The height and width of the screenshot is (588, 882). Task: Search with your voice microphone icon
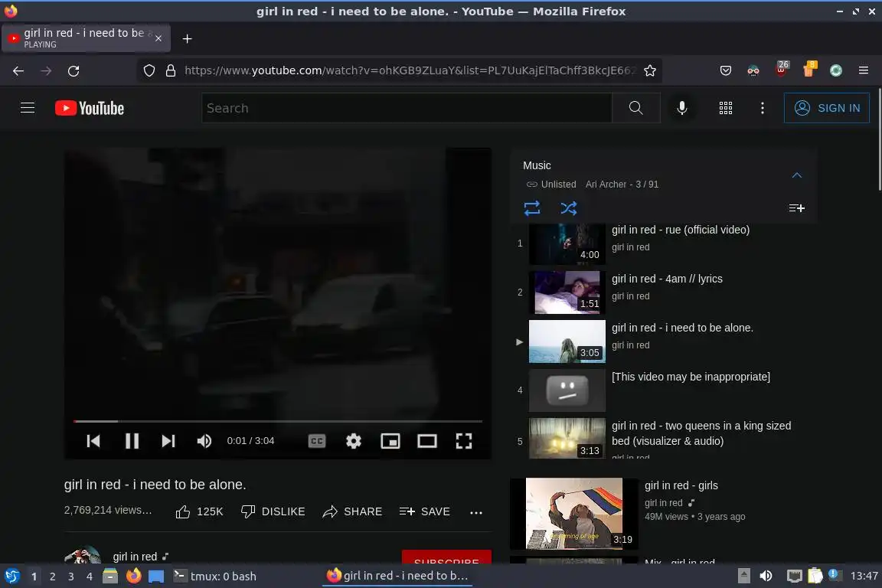point(681,108)
